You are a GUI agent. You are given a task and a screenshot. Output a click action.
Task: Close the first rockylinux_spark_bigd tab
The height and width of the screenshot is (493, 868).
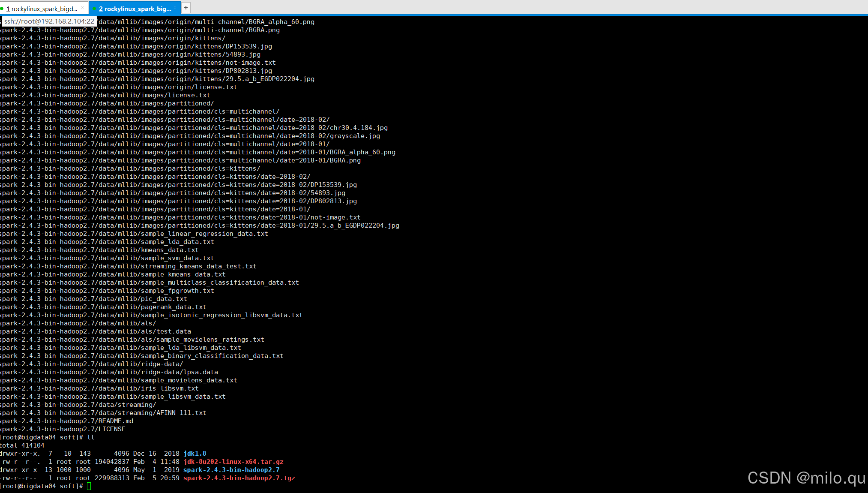[x=83, y=8]
